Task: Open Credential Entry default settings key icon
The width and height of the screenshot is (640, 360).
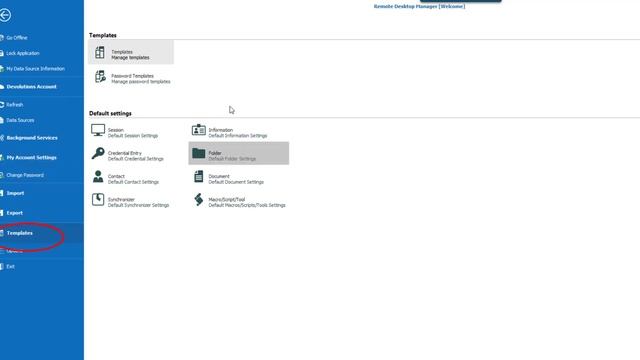Action: click(98, 153)
